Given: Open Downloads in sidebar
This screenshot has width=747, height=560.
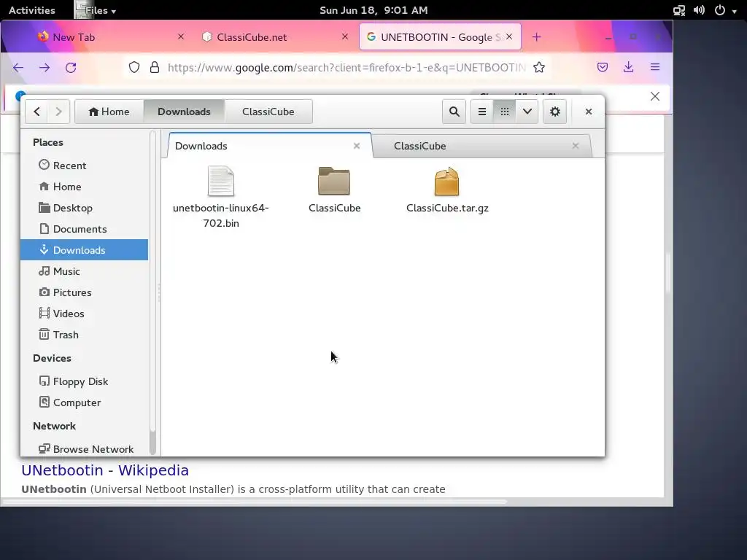Looking at the screenshot, I should (x=85, y=250).
